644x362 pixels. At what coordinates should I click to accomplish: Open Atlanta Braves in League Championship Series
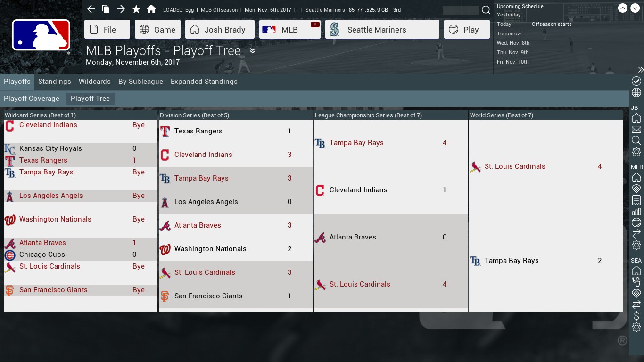coord(353,237)
